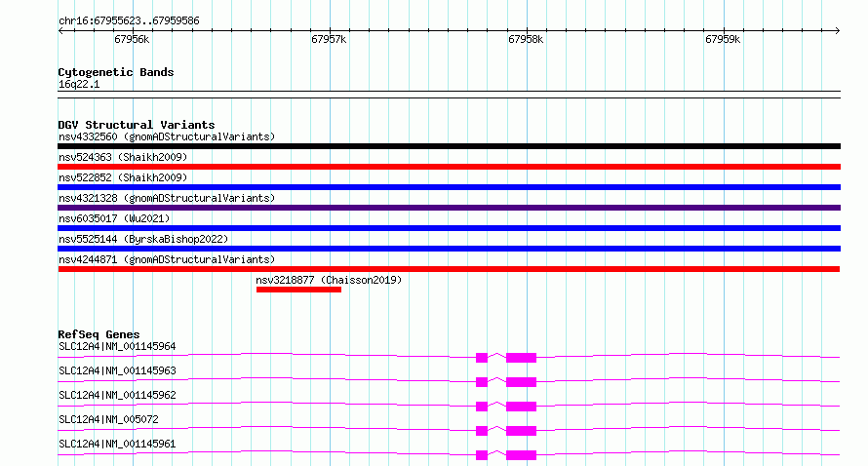
Task: Open the nsv6035017 (Wu2021) label
Action: pyautogui.click(x=114, y=218)
